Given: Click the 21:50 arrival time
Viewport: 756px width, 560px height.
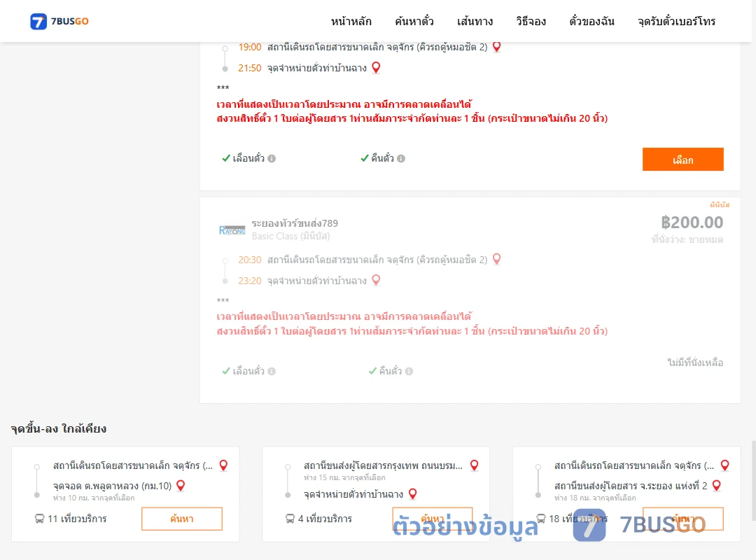Looking at the screenshot, I should pyautogui.click(x=250, y=68).
